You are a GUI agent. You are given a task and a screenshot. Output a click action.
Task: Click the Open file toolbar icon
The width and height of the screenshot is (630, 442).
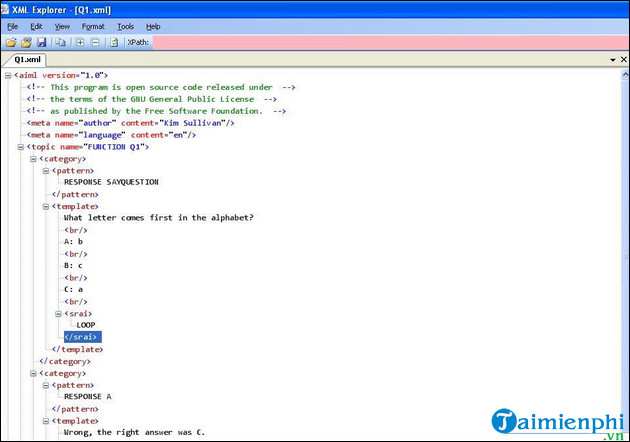pyautogui.click(x=11, y=42)
